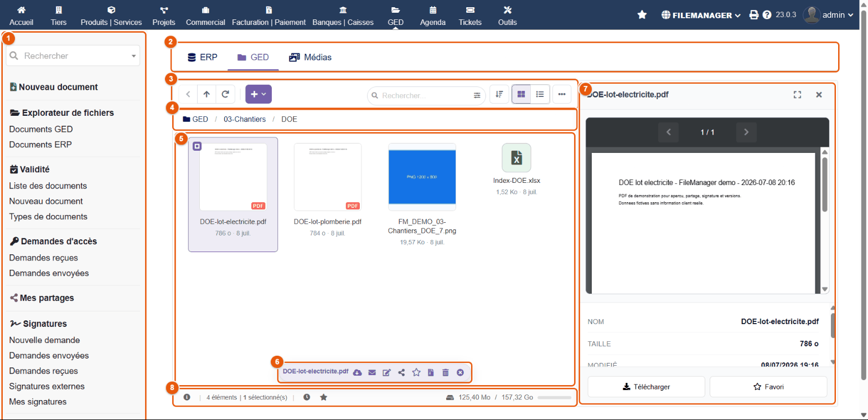This screenshot has width=868, height=420.
Task: Open Mes partages in sidebar
Action: pyautogui.click(x=42, y=298)
